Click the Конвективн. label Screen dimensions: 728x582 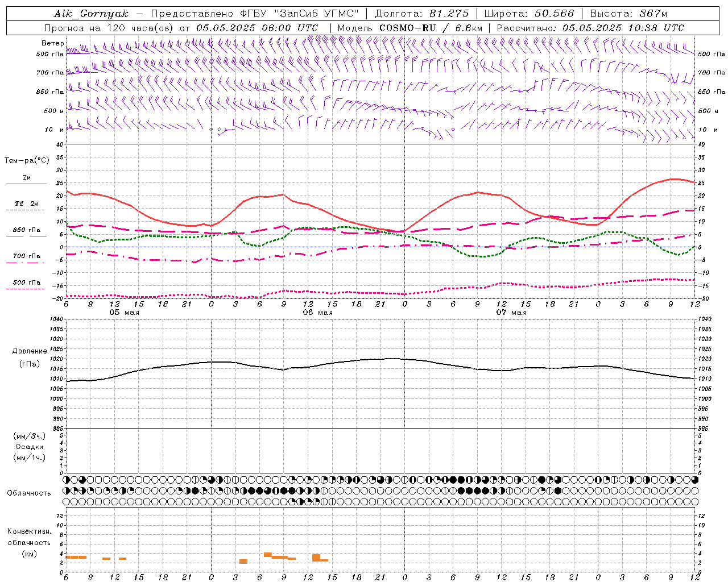click(29, 531)
